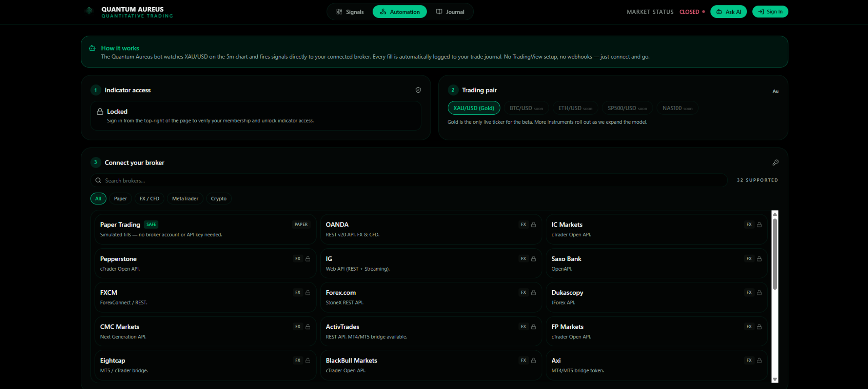Click the MARKET STATUS label
This screenshot has height=389, width=868.
coord(650,12)
